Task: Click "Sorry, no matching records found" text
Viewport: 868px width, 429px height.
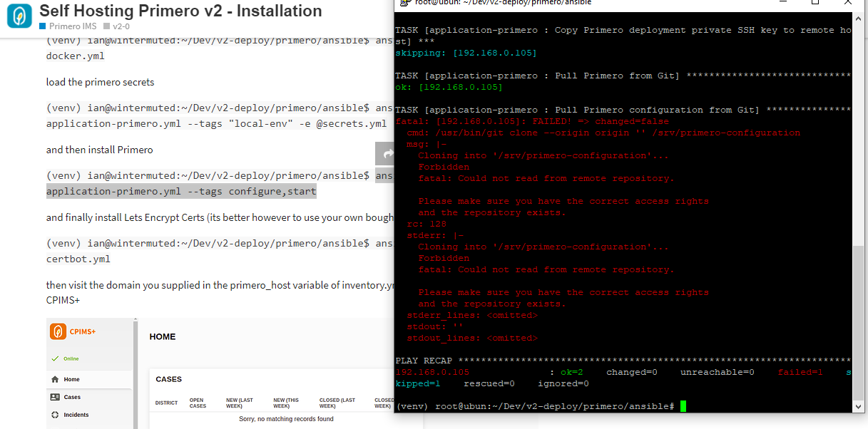Action: pyautogui.click(x=286, y=419)
